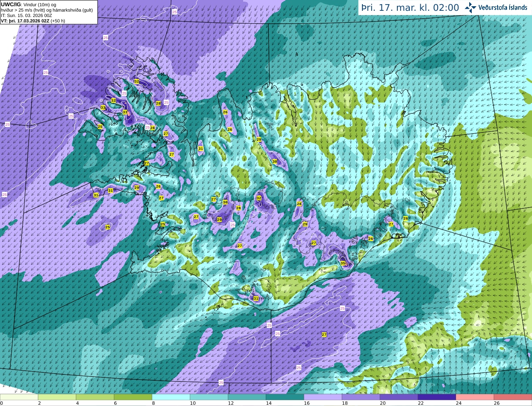Pick the light purple 18–20 m/s scale swatch

click(361, 397)
